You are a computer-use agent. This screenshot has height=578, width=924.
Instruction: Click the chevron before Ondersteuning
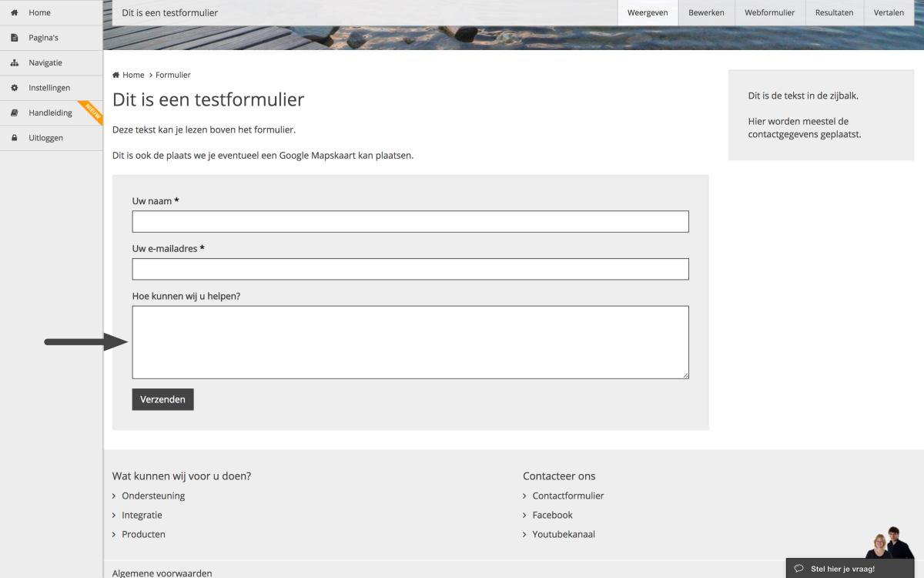tap(114, 496)
